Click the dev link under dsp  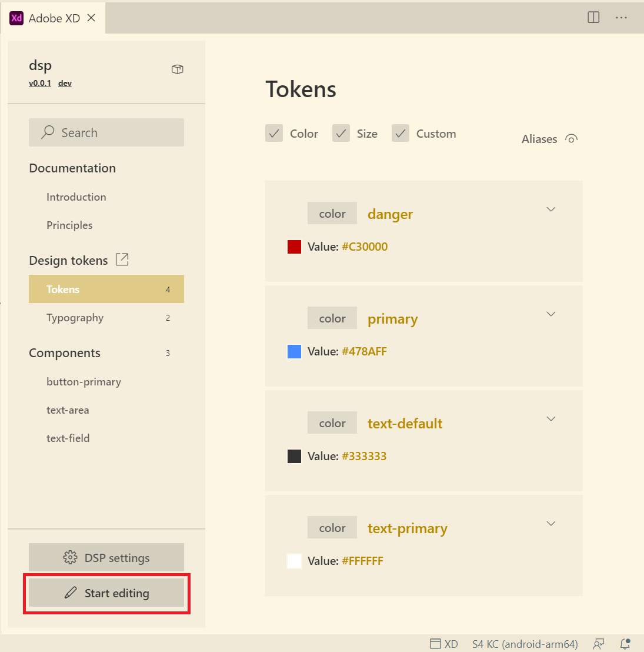point(65,83)
